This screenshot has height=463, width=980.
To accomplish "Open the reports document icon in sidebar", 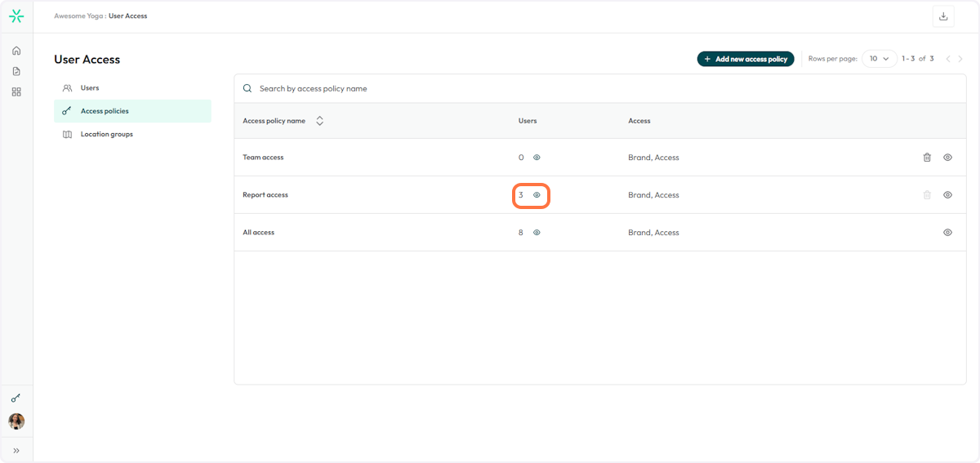I will (x=16, y=72).
